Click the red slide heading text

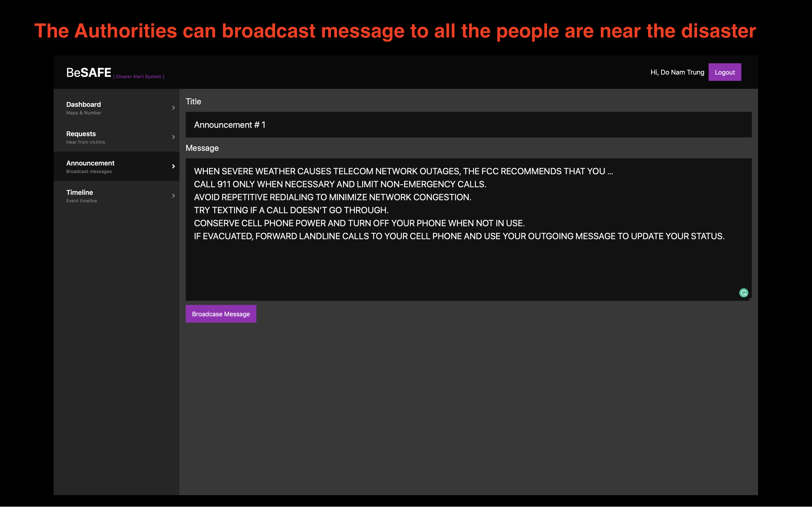395,31
